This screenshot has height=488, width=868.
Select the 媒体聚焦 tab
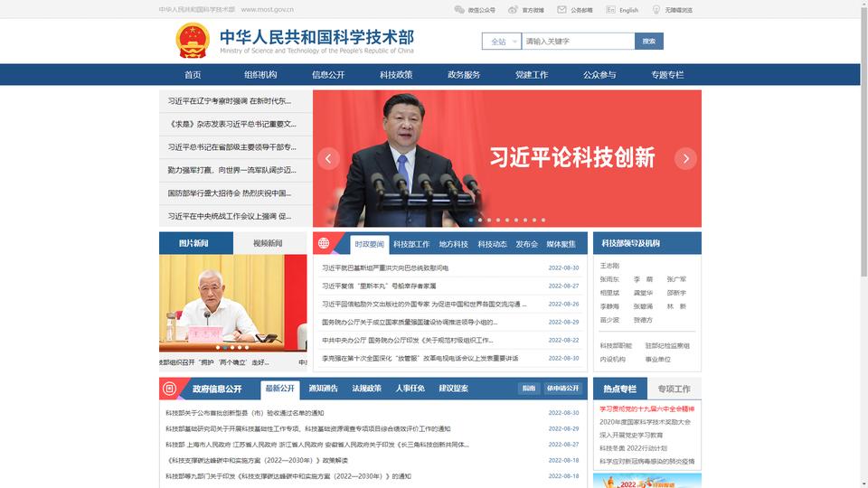(x=561, y=244)
